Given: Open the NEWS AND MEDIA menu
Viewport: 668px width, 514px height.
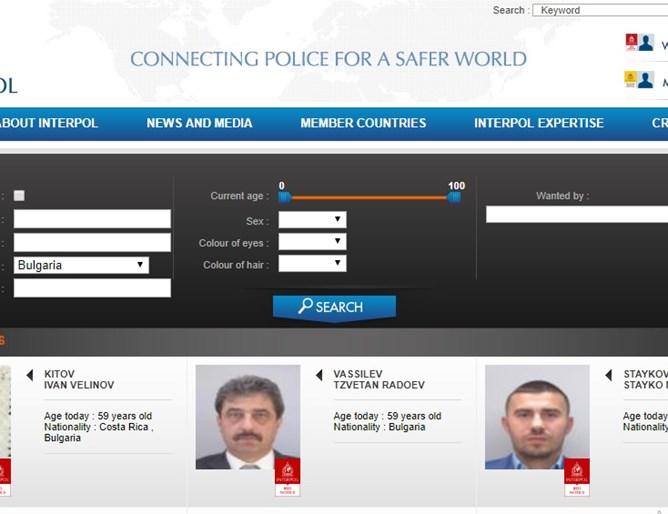Looking at the screenshot, I should [x=199, y=123].
